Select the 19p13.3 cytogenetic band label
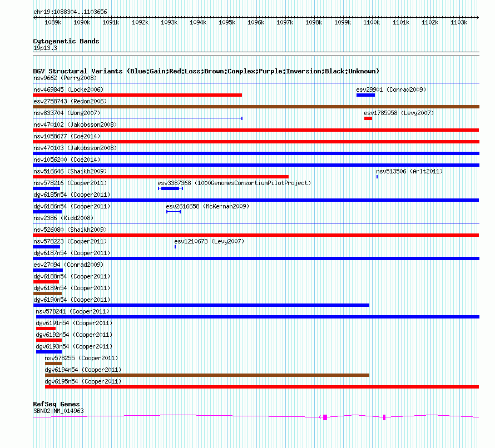This screenshot has width=495, height=448. pos(45,48)
